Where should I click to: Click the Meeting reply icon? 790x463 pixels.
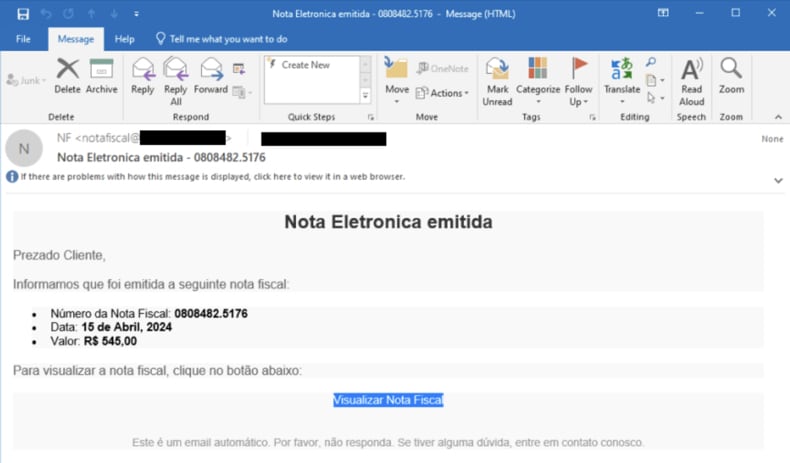(239, 69)
